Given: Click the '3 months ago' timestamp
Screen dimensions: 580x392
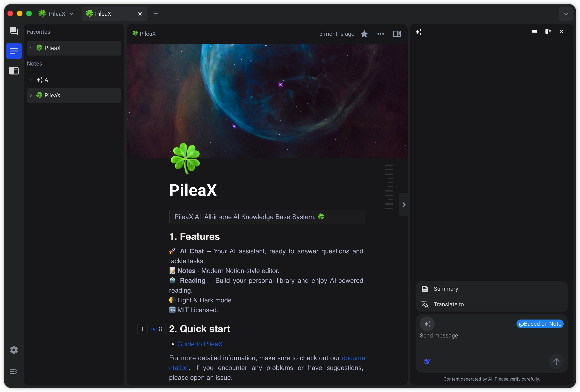Looking at the screenshot, I should (337, 34).
